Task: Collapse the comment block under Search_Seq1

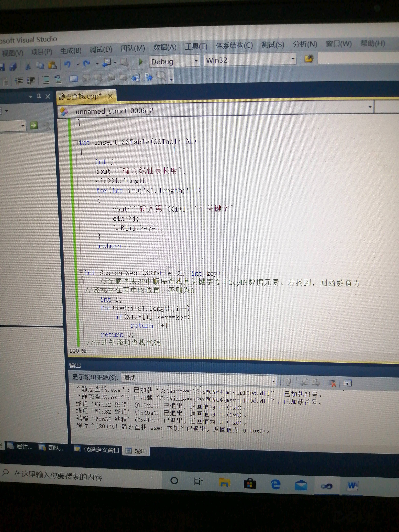Action: (x=81, y=281)
